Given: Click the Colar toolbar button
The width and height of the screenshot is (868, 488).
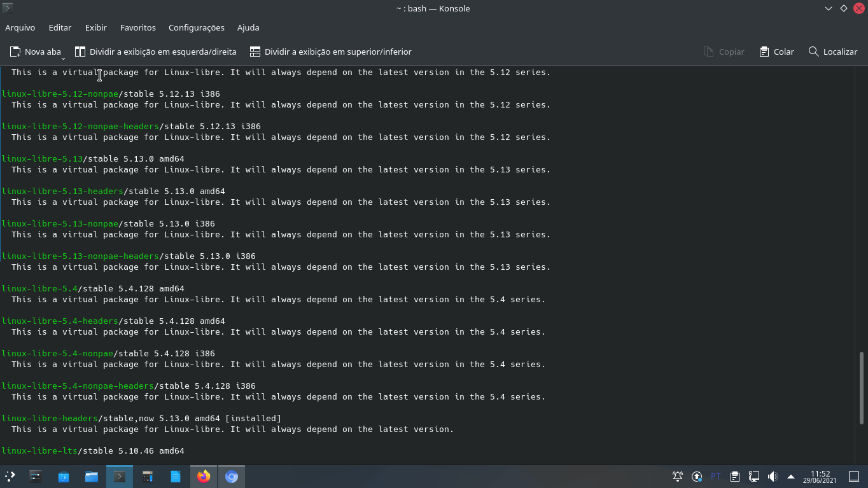Looking at the screenshot, I should click(776, 51).
